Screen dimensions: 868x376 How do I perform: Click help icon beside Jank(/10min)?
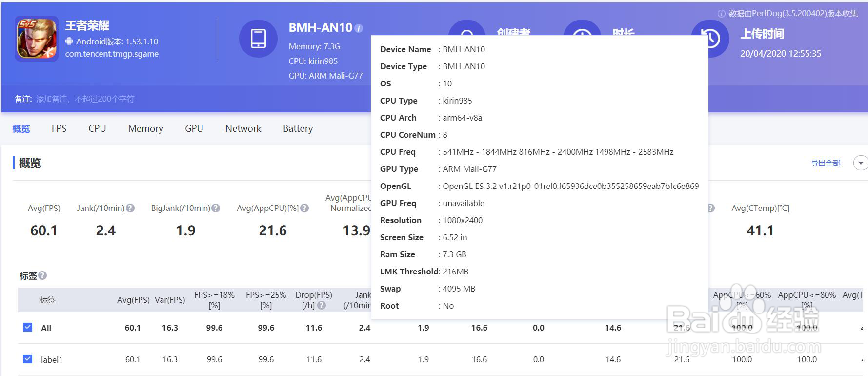coord(130,208)
